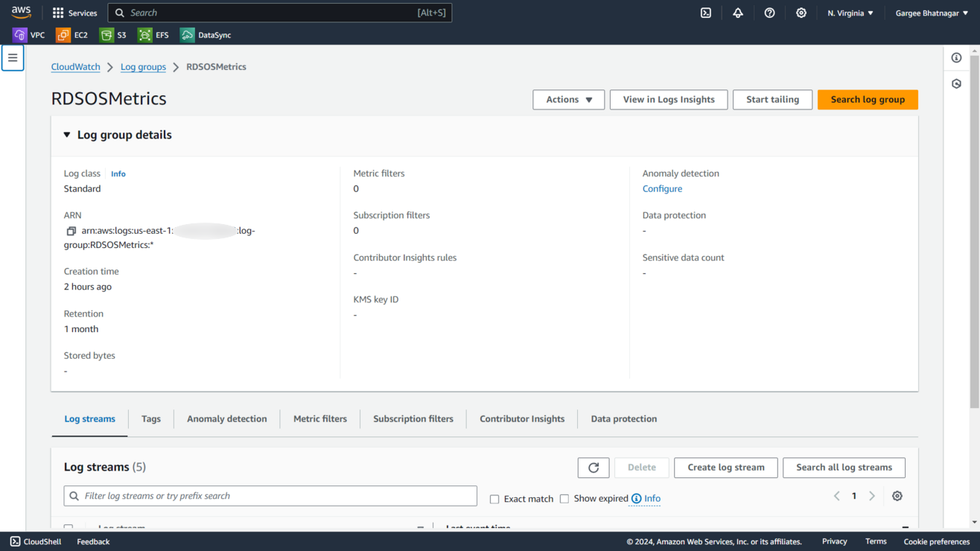Image resolution: width=980 pixels, height=551 pixels.
Task: Switch to the Contributor Insights tab
Action: click(x=522, y=419)
